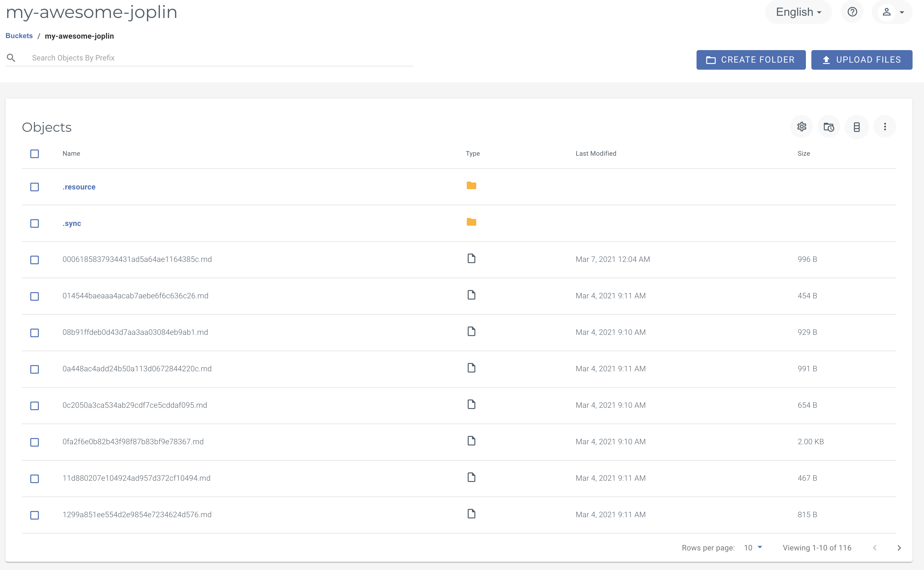Click file name 0c2050a3ca534ab29cdf7ce5cddaf095.md
Image resolution: width=924 pixels, height=570 pixels.
[135, 405]
